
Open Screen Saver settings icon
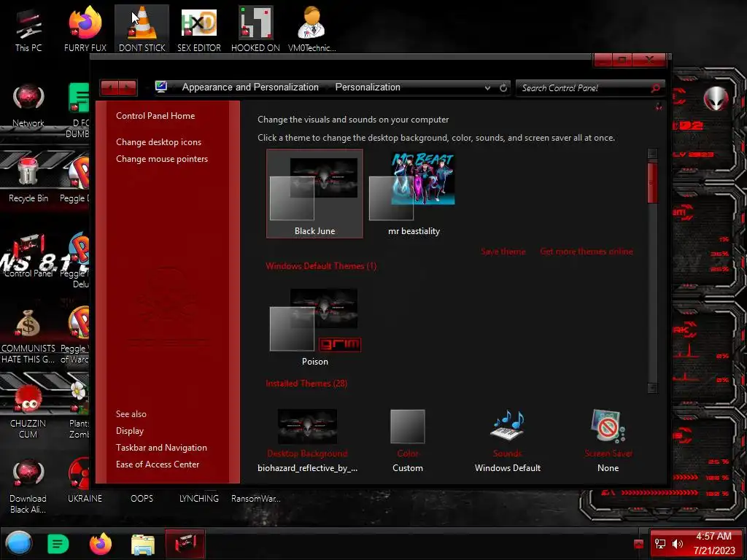[x=608, y=426]
